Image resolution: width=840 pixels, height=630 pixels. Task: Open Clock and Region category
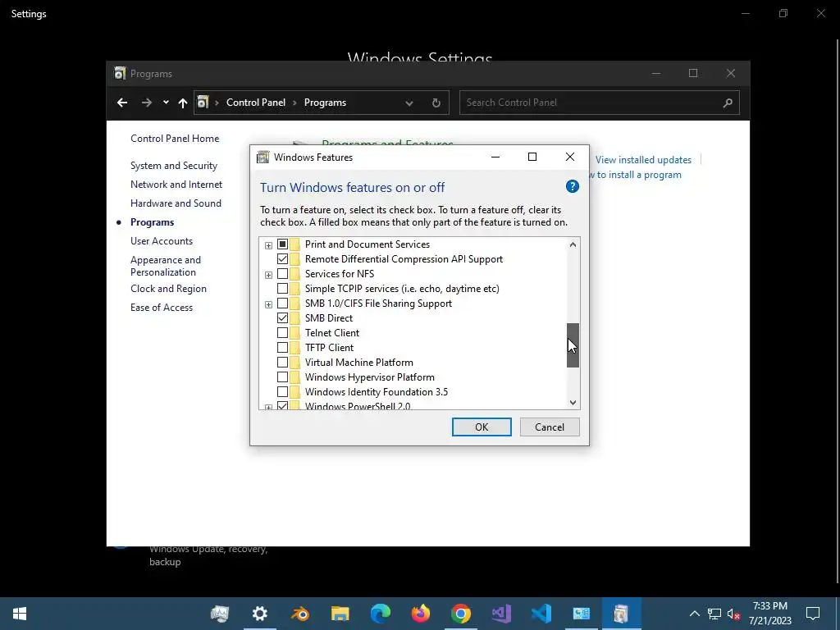pyautogui.click(x=168, y=288)
